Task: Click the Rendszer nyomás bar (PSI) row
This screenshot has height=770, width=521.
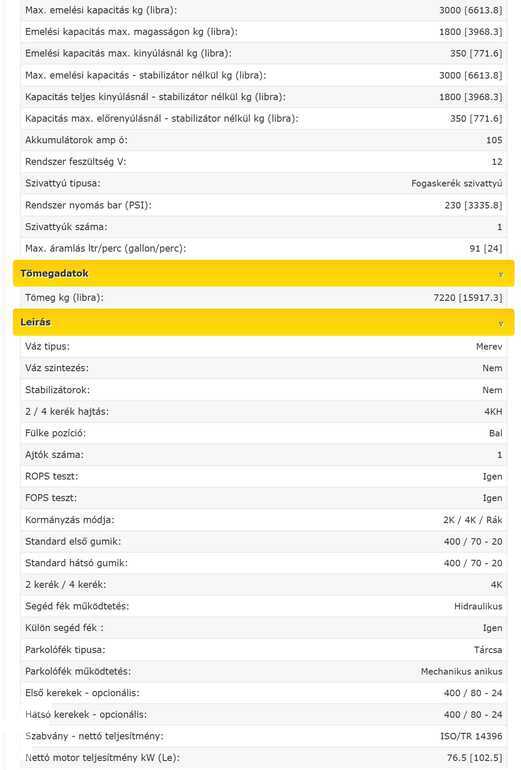Action: pos(263,205)
